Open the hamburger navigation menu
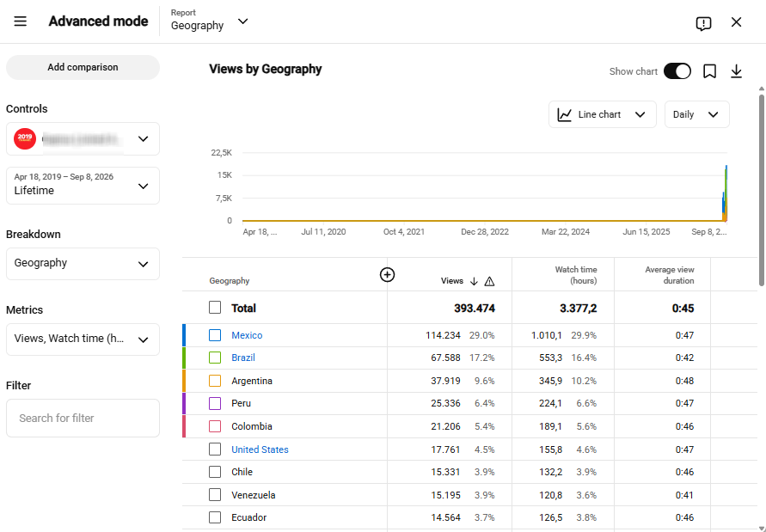 coord(20,21)
